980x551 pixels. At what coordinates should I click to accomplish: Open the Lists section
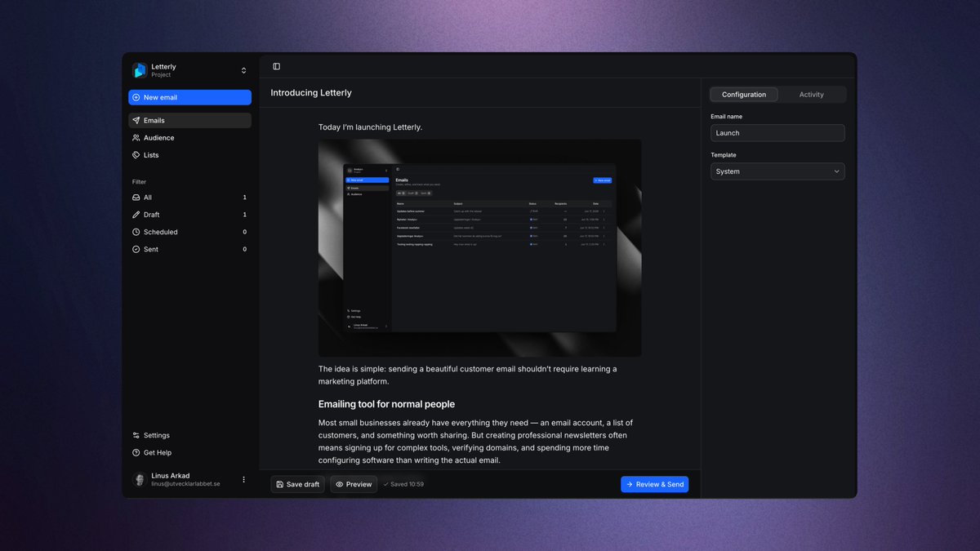click(x=189, y=155)
